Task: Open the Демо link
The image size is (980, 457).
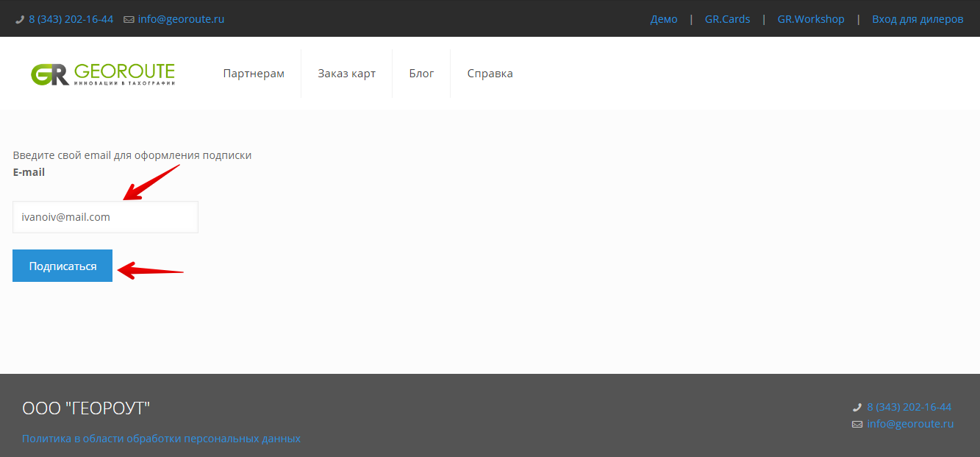Action: [664, 19]
